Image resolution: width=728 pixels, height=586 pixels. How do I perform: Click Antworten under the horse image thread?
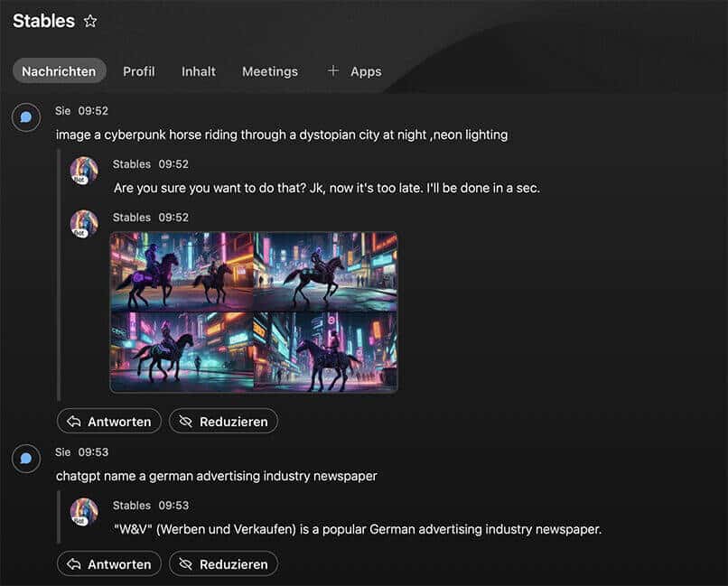pyautogui.click(x=109, y=422)
